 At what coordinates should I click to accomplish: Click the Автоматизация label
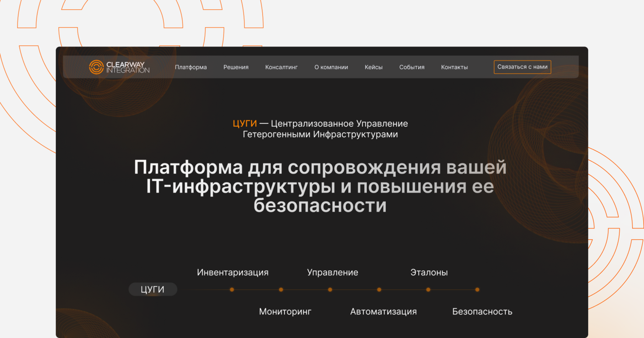(x=383, y=312)
